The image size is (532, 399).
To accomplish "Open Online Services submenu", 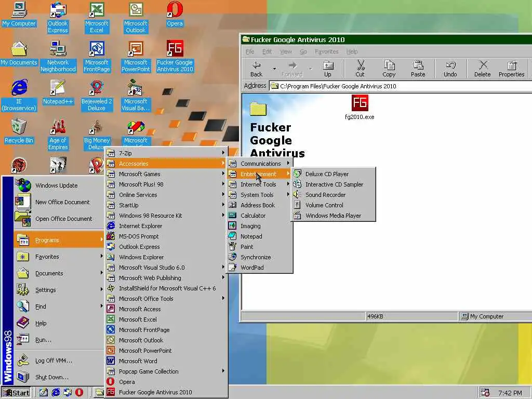I will click(x=166, y=195).
